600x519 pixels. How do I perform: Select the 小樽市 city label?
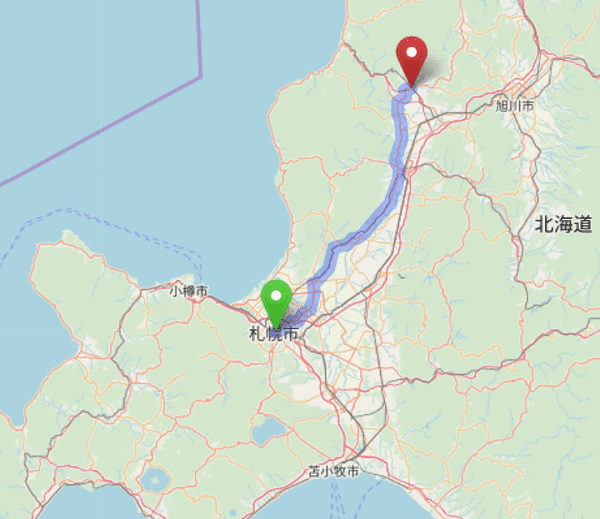(189, 291)
